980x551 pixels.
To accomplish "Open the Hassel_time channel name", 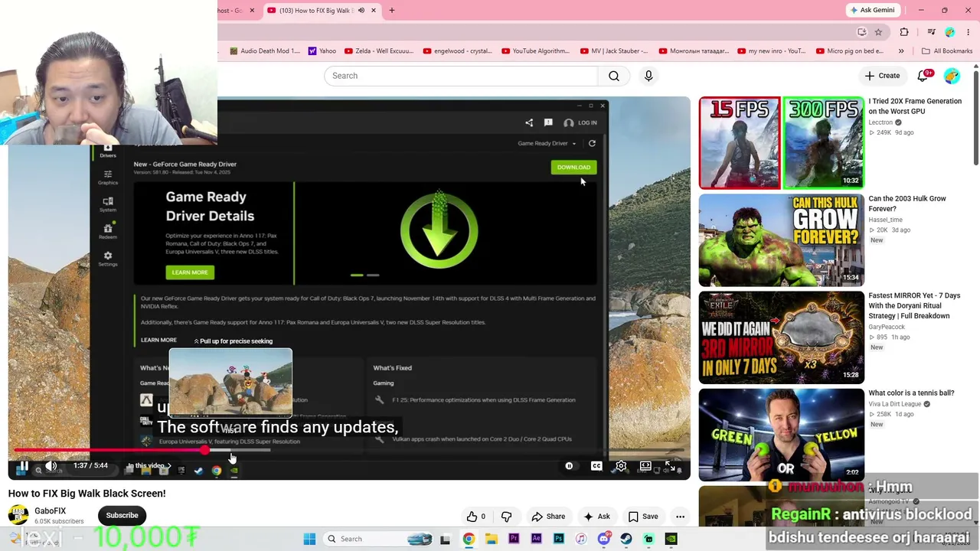I will [885, 220].
